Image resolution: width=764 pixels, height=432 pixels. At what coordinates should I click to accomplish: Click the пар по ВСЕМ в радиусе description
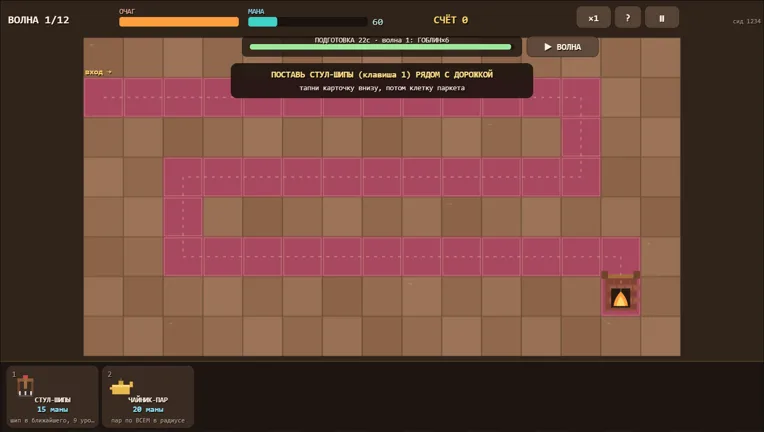pos(148,420)
